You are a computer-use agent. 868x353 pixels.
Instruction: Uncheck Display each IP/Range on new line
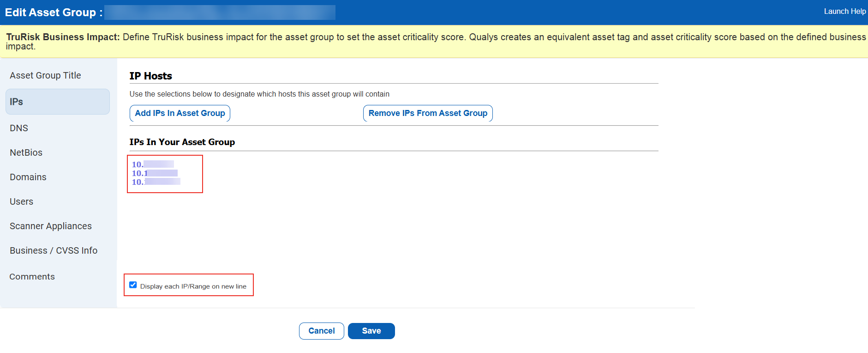pyautogui.click(x=133, y=285)
